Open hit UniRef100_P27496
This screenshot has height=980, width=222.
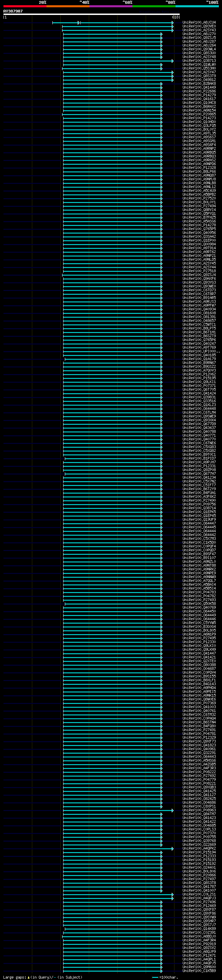199,902
